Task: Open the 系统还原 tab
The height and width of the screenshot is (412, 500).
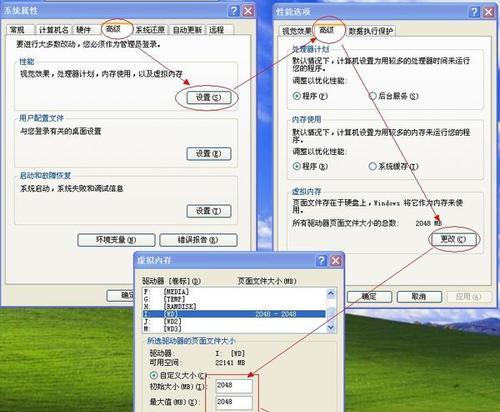Action: 150,30
